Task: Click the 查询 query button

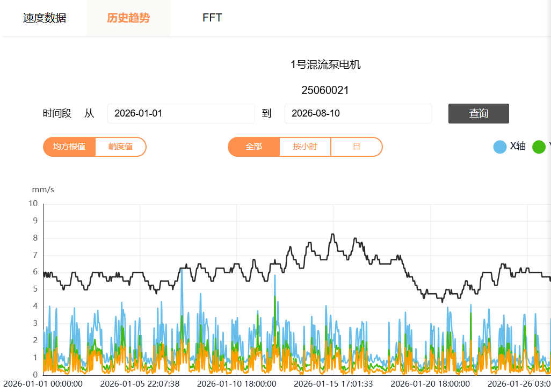Action: click(x=479, y=113)
